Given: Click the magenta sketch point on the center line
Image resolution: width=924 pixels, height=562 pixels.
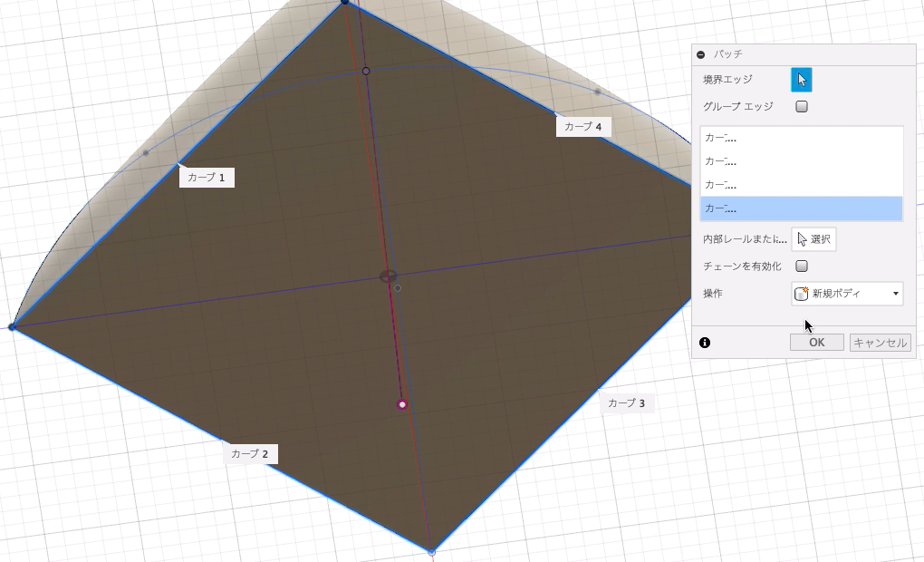Looking at the screenshot, I should click(402, 404).
